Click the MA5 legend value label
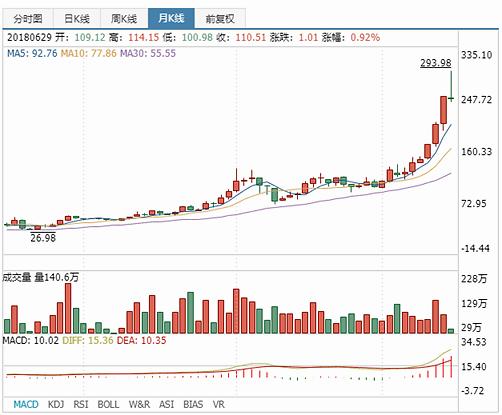 [x=32, y=53]
